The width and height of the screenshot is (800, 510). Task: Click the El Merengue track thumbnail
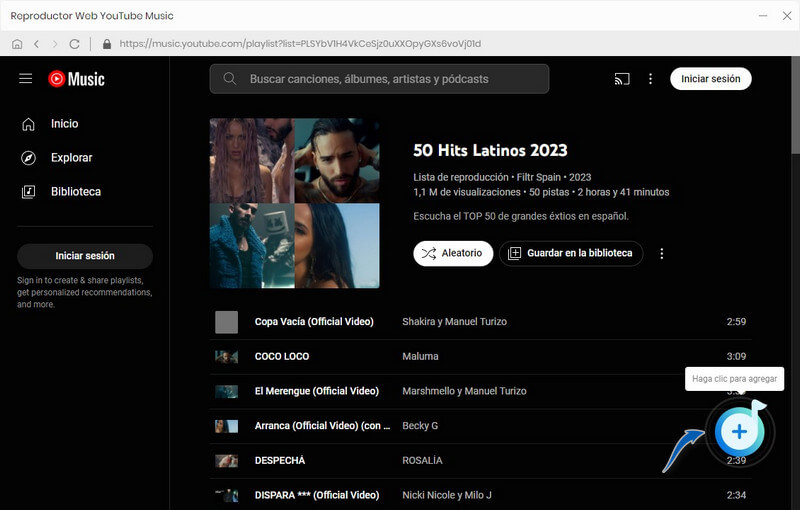click(x=227, y=391)
